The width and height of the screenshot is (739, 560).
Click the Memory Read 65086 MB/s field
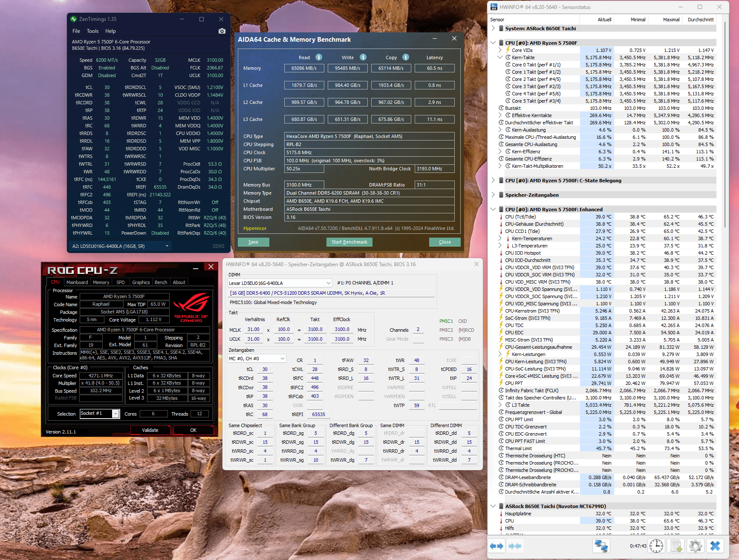(304, 68)
